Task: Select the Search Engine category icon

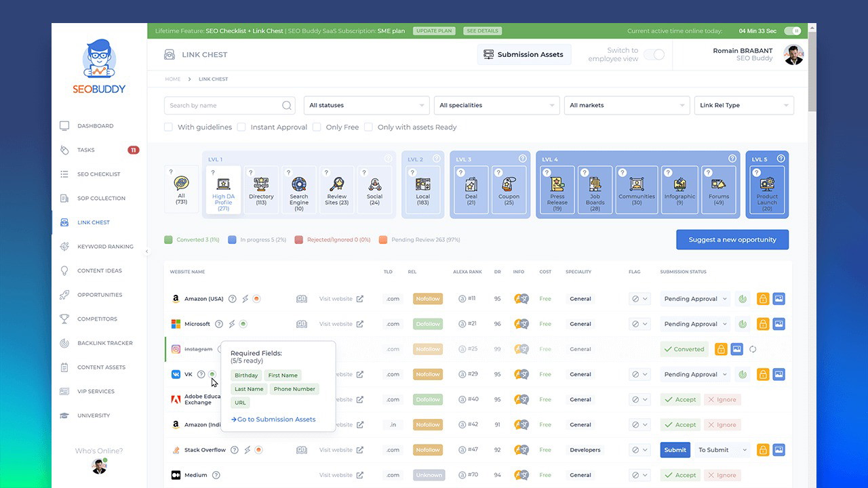Action: coord(299,184)
